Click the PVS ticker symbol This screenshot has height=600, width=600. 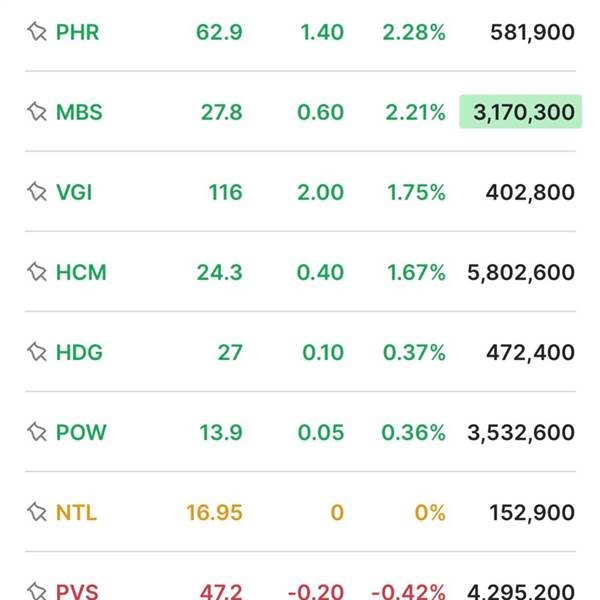(77, 591)
